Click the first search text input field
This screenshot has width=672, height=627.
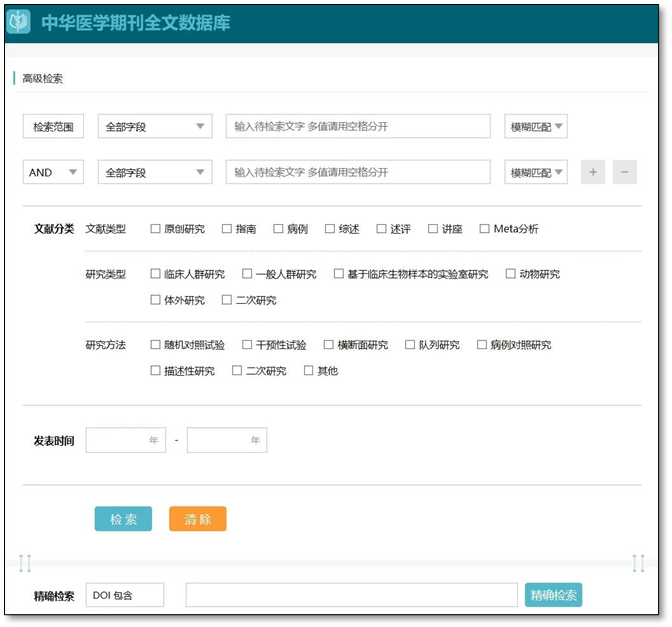[x=358, y=126]
